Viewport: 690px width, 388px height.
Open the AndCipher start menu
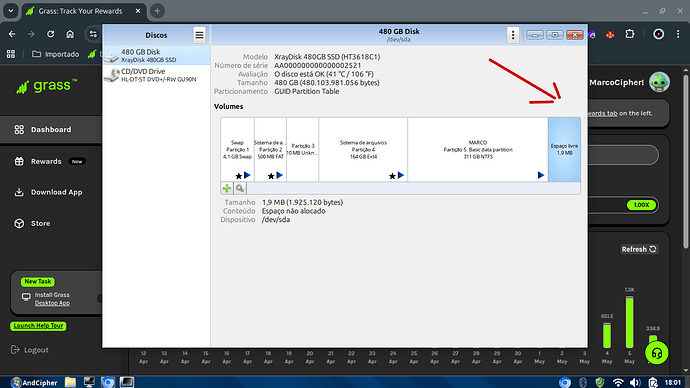pyautogui.click(x=34, y=382)
